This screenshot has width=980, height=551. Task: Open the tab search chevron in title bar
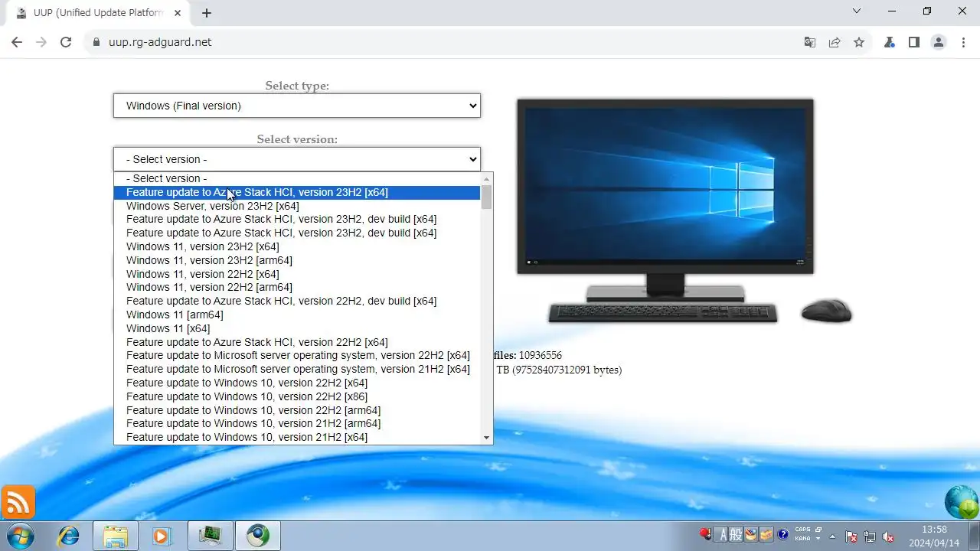pyautogui.click(x=857, y=11)
